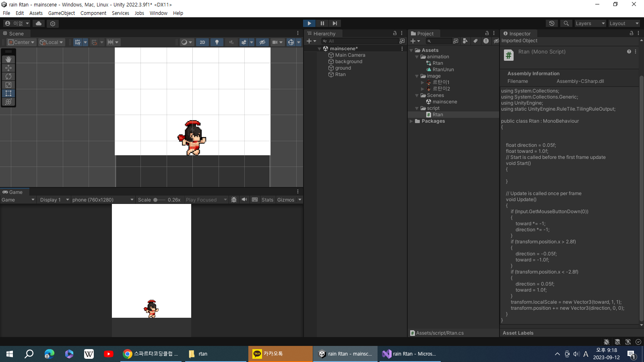Expand the Packages folder in Project
644x362 pixels.
pyautogui.click(x=411, y=121)
